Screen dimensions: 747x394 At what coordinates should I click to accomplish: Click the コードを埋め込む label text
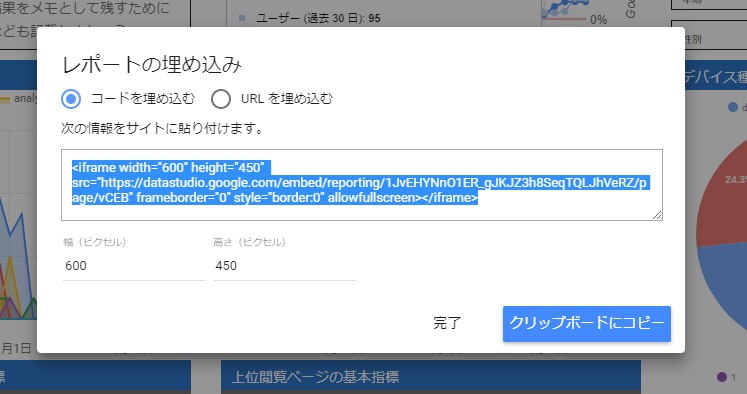143,99
